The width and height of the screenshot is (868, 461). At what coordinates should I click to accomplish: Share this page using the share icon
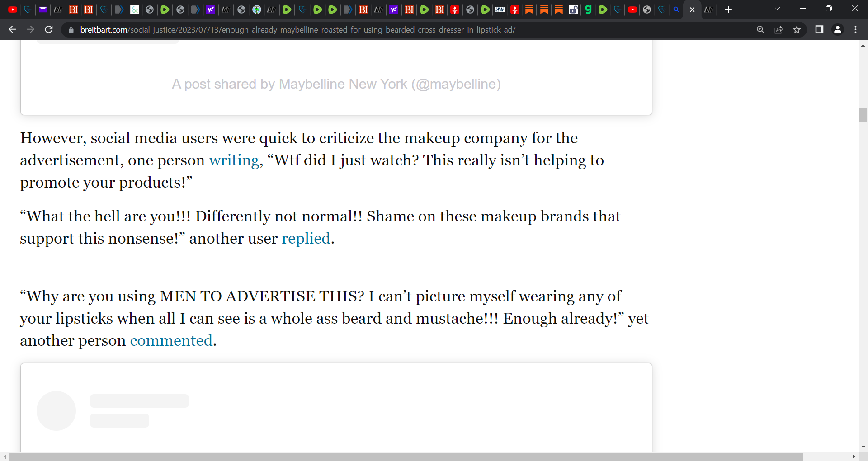tap(778, 29)
